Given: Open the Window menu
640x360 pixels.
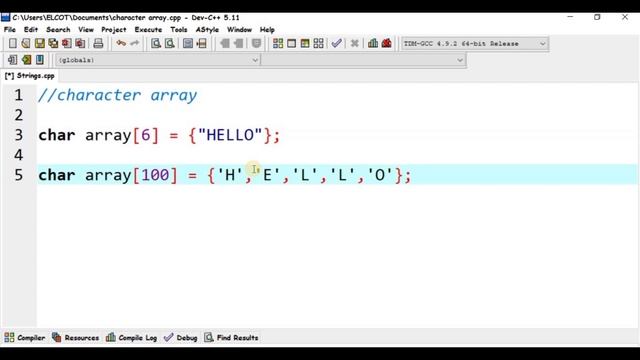Looking at the screenshot, I should (x=239, y=30).
